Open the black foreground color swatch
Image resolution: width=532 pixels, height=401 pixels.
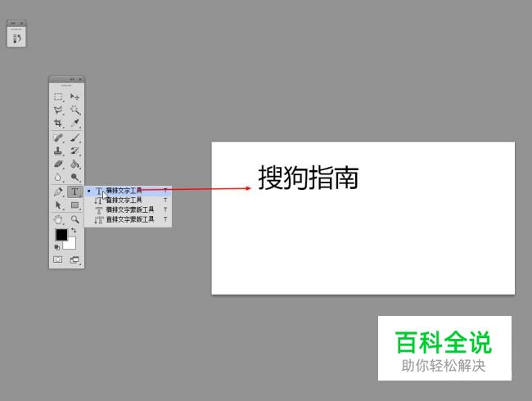point(61,234)
